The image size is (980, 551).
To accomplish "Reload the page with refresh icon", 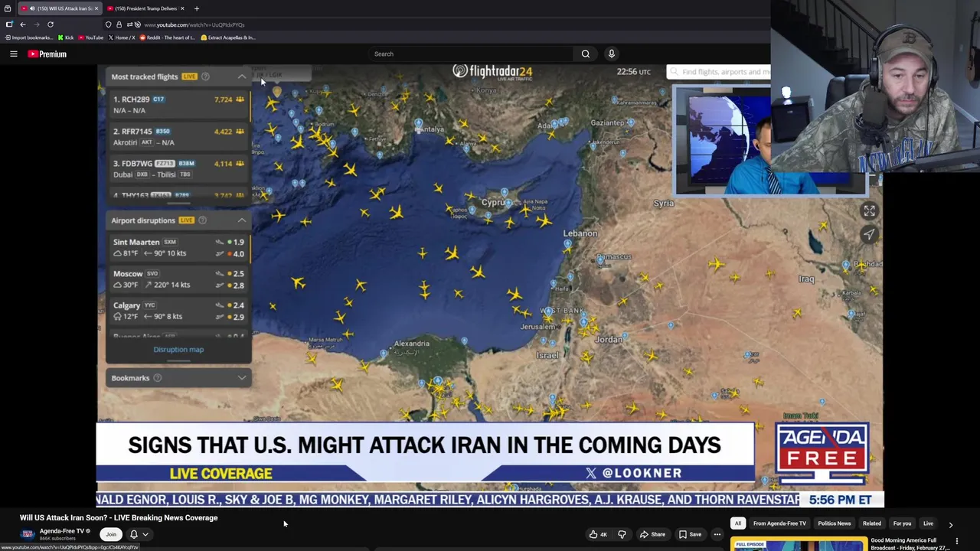I will click(51, 24).
